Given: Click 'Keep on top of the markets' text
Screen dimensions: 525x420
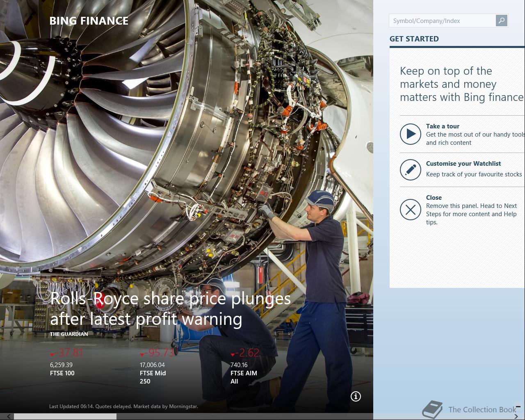Looking at the screenshot, I should click(x=462, y=84).
